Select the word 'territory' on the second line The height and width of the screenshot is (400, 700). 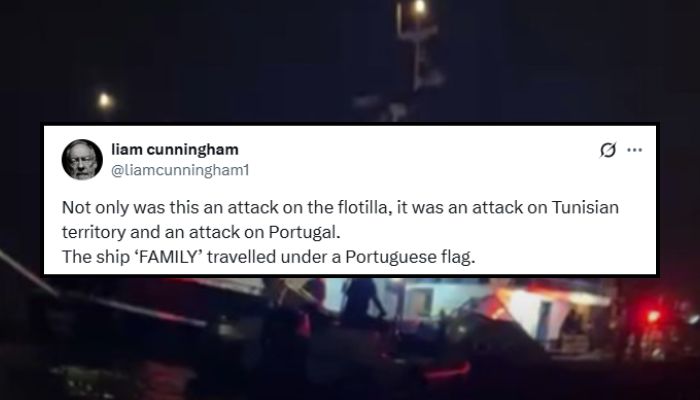(x=94, y=233)
